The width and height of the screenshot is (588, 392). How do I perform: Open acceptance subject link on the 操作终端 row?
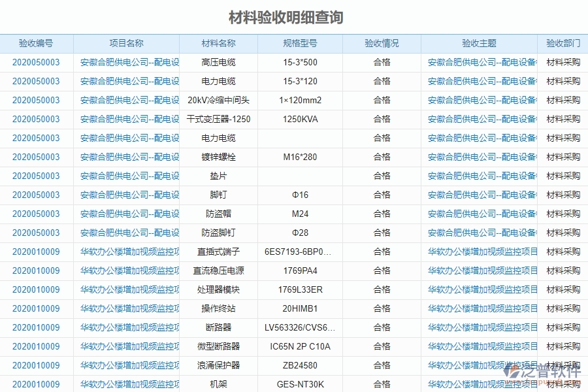[x=479, y=308]
